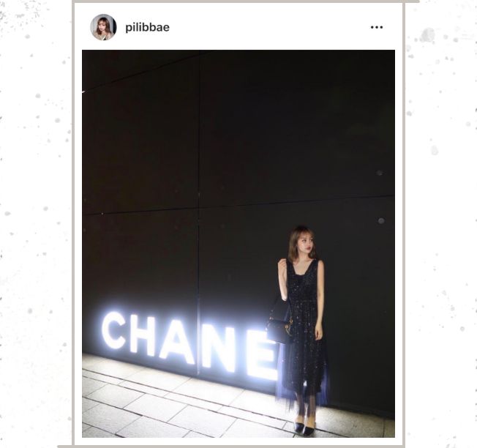Click the post photo of the woman
Screen dimensions: 477x448
(238, 244)
